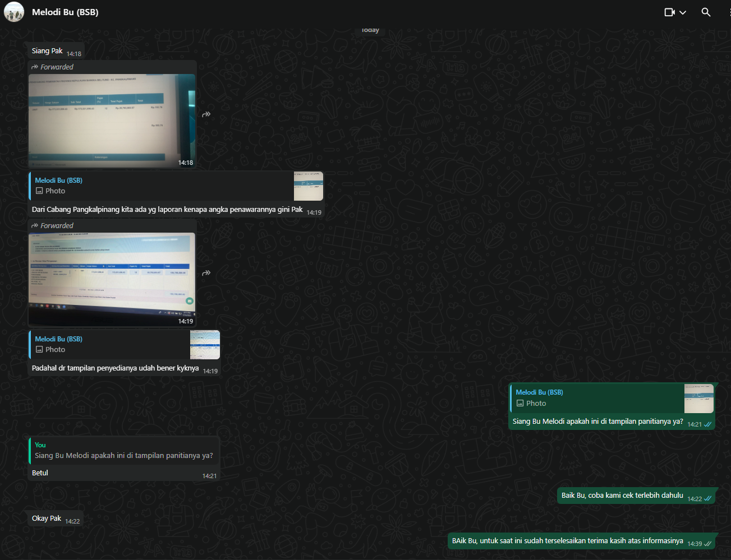Select the "Baik Bu, coba kami cek" message
The image size is (731, 560).
pos(622,496)
